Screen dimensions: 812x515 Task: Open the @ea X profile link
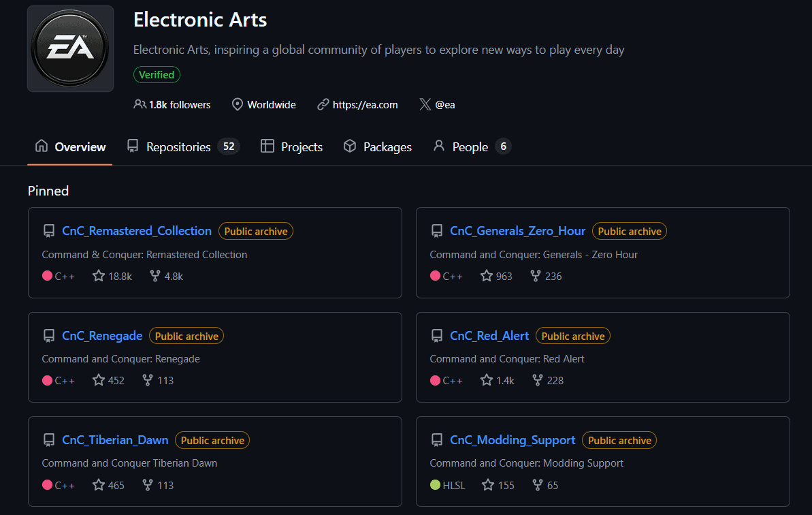point(445,105)
